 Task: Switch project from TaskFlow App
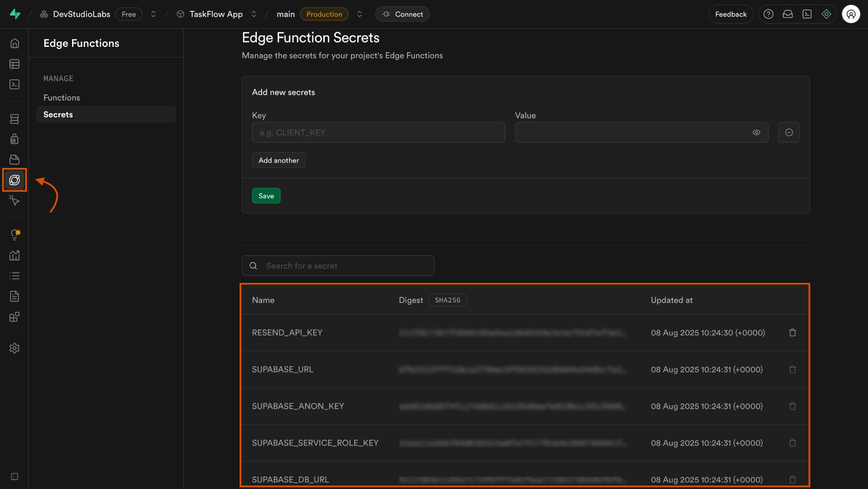point(254,14)
